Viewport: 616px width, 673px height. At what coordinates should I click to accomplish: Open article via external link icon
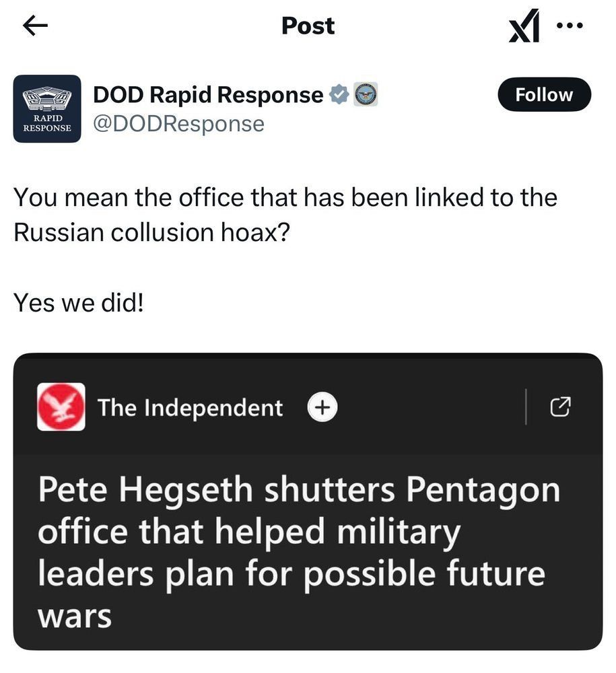tap(561, 406)
